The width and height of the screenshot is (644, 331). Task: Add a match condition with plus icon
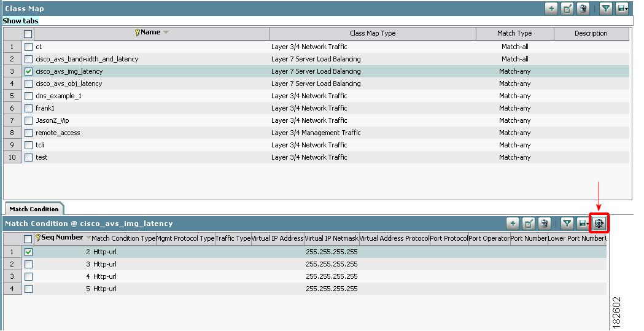tap(513, 224)
